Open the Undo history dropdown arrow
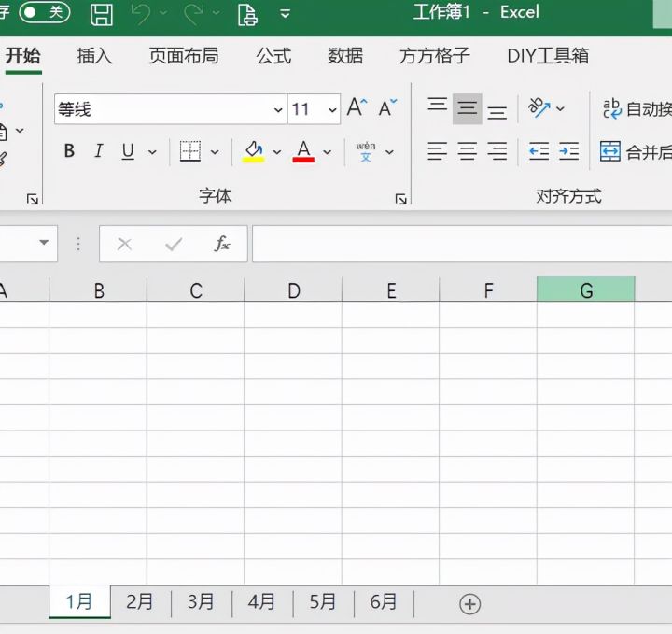The width and height of the screenshot is (672, 634). pos(163,13)
